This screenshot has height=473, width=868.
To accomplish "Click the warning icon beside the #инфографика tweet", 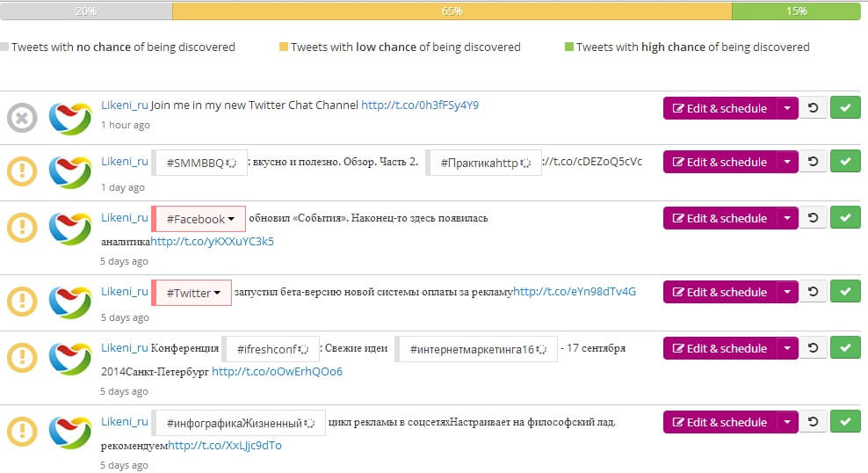I will click(22, 431).
